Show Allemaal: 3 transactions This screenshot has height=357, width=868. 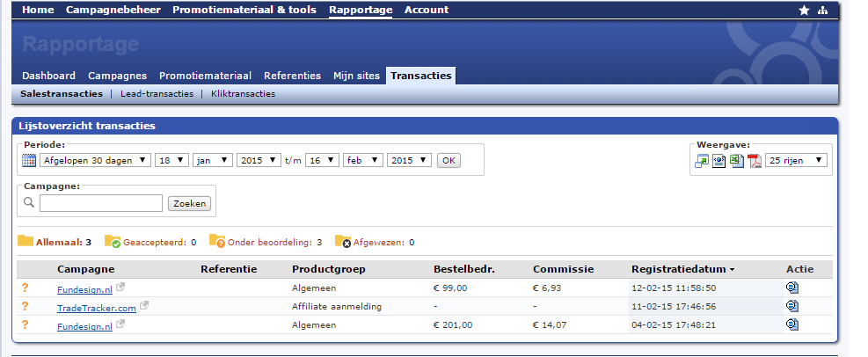[63, 243]
